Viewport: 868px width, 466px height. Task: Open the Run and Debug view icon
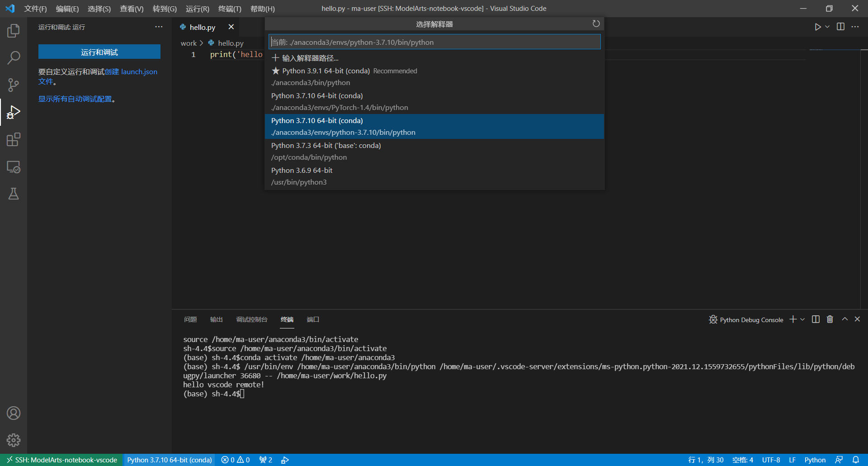(x=14, y=112)
